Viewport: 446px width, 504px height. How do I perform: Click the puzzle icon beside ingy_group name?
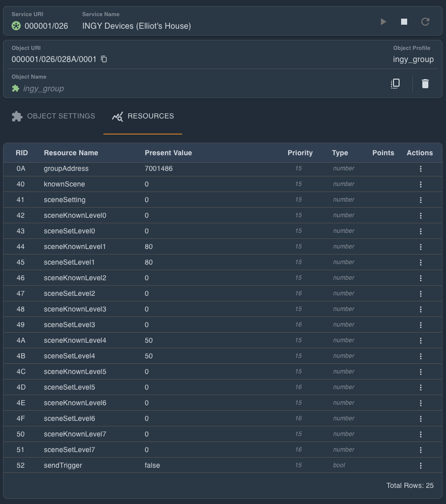click(x=16, y=88)
